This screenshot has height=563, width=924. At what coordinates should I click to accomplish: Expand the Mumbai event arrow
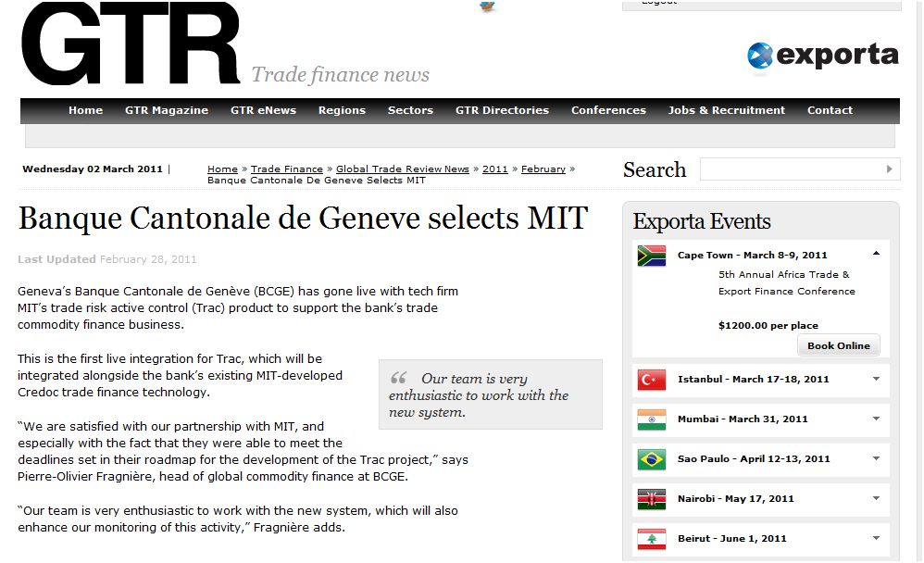pos(876,419)
